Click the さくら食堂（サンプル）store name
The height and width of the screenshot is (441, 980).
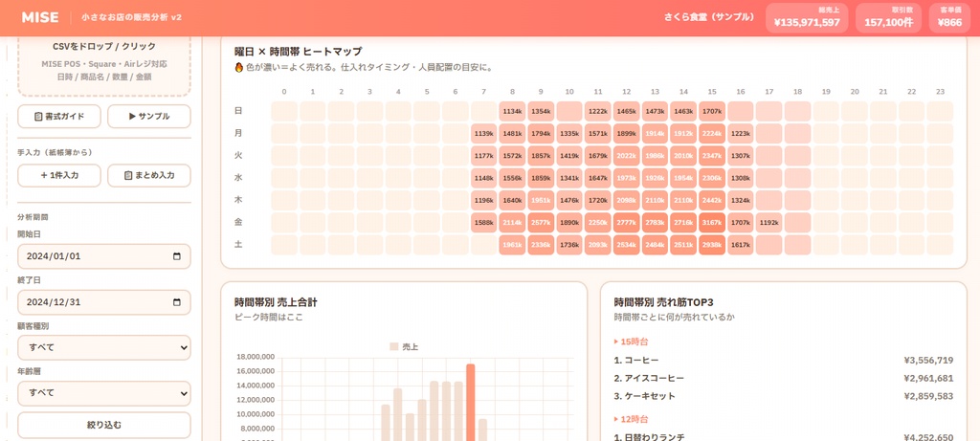click(709, 17)
